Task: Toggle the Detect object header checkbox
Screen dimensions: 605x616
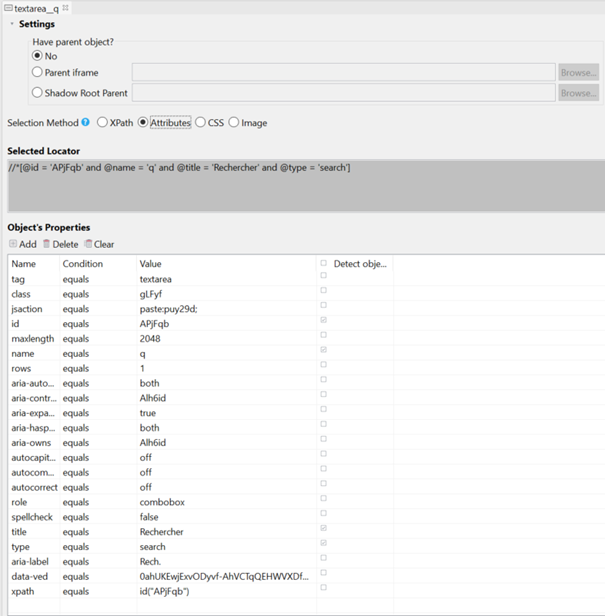Action: tap(323, 263)
